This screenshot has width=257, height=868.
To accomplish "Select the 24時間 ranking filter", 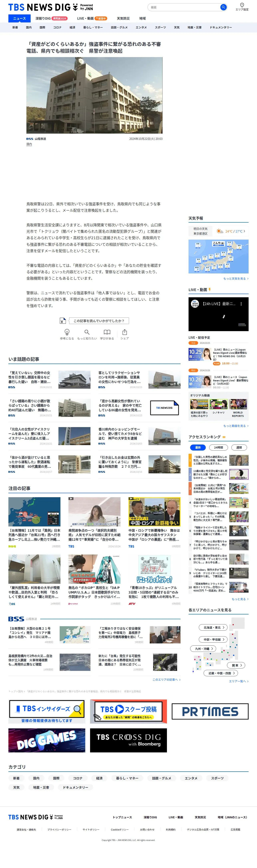I will click(218, 448).
